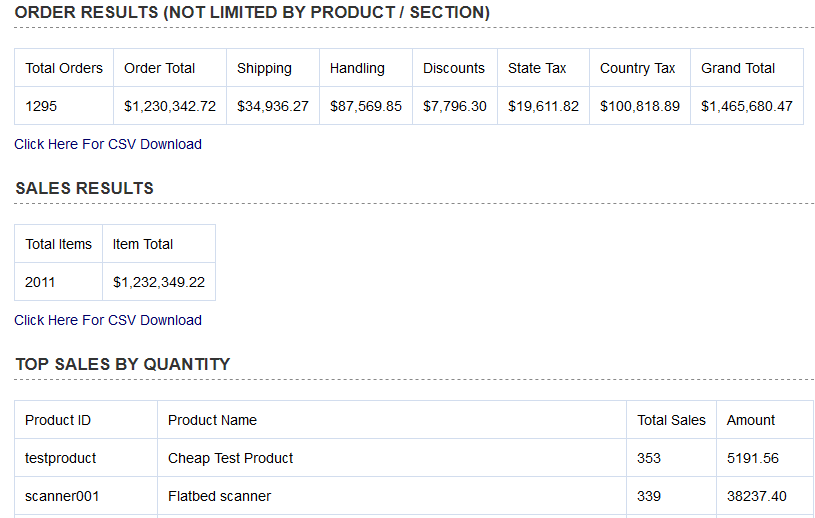Select the Total Items header cell
This screenshot has width=815, height=518.
click(x=58, y=244)
